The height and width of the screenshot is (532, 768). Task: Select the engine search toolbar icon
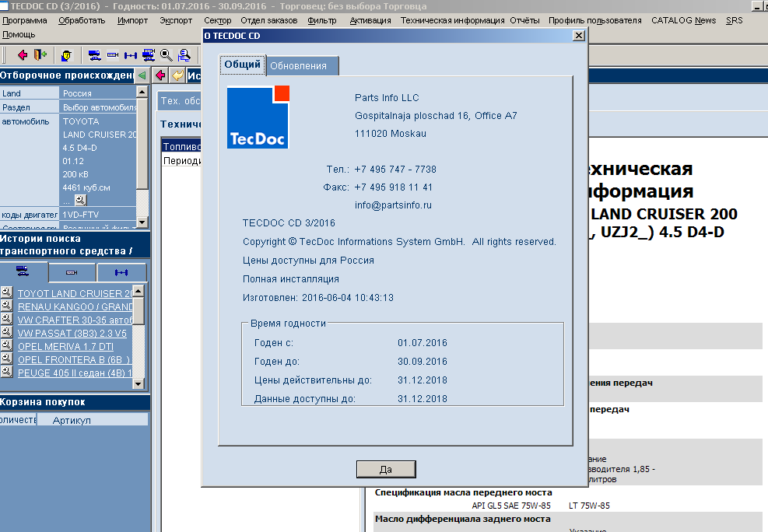click(113, 54)
